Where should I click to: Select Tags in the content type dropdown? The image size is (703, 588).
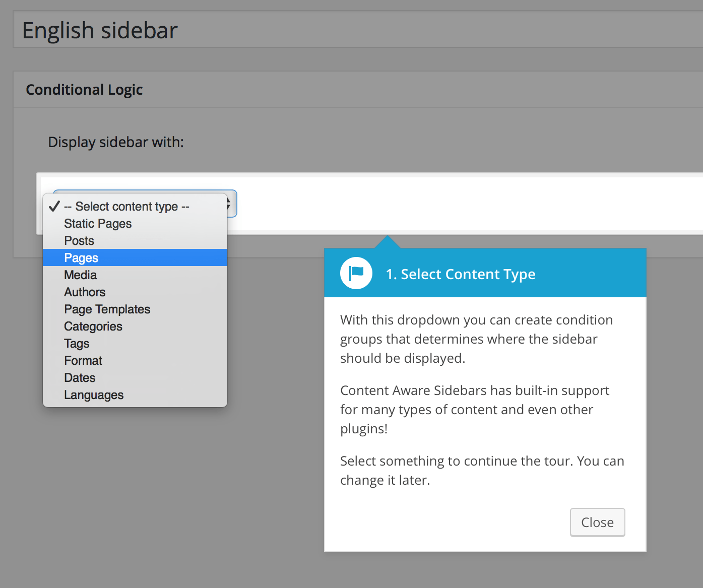pos(76,343)
